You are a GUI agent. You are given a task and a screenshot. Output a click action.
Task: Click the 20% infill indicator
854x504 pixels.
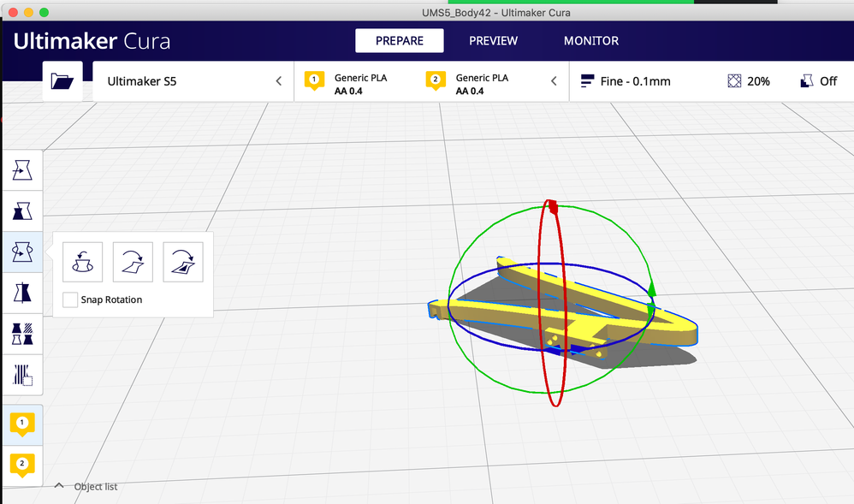click(x=749, y=81)
